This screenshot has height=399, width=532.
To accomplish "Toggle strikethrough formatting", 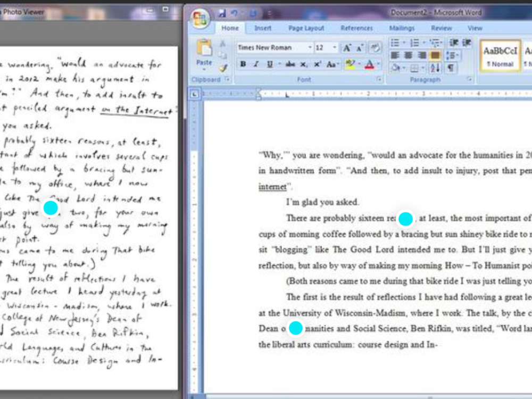I will 290,64.
